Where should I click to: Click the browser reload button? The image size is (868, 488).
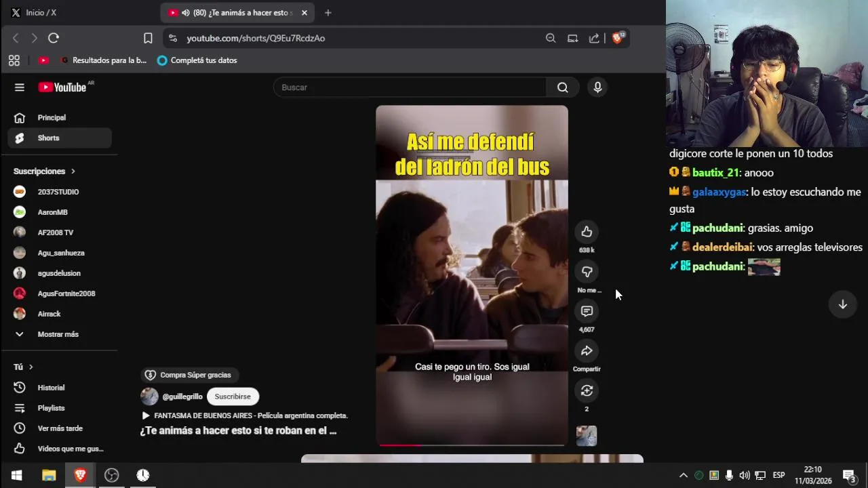(54, 38)
